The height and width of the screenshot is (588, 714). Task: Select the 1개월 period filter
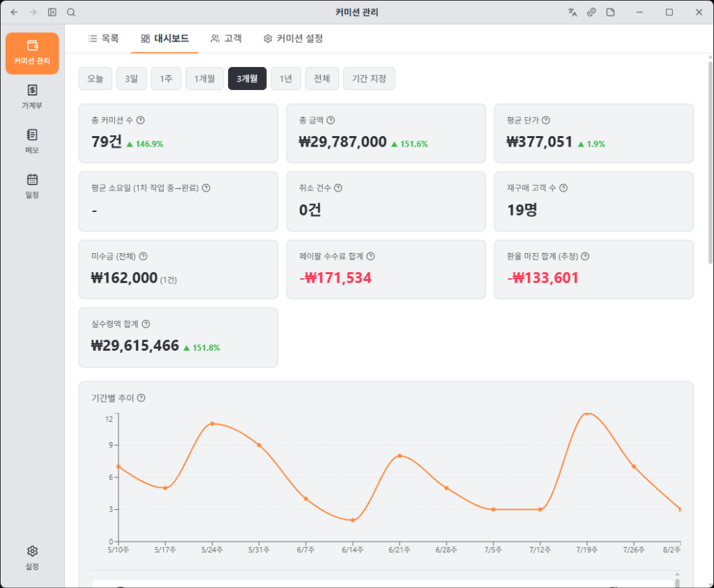[204, 79]
